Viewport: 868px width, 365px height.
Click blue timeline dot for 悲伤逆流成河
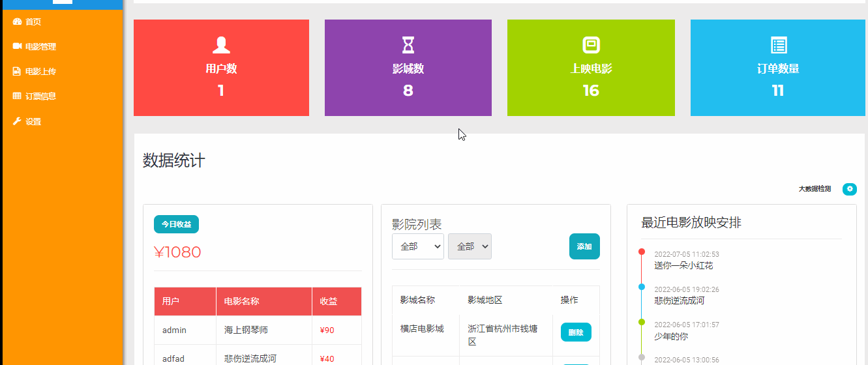pos(642,287)
